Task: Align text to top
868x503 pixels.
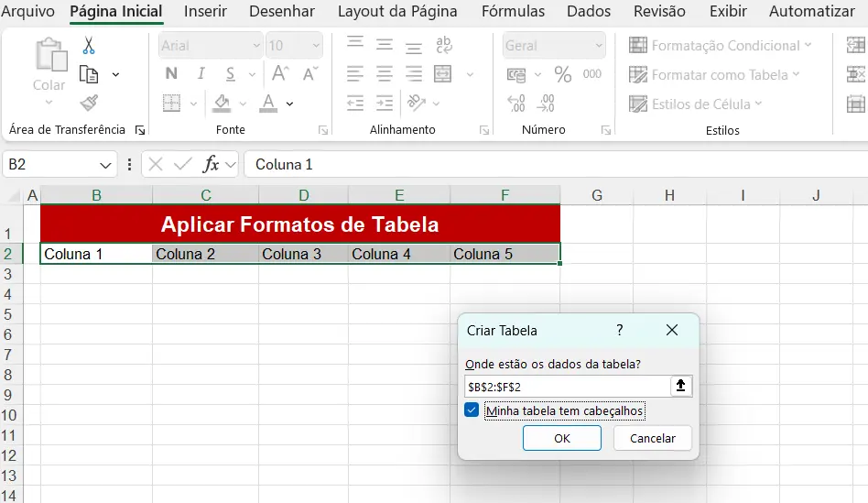Action: point(355,44)
